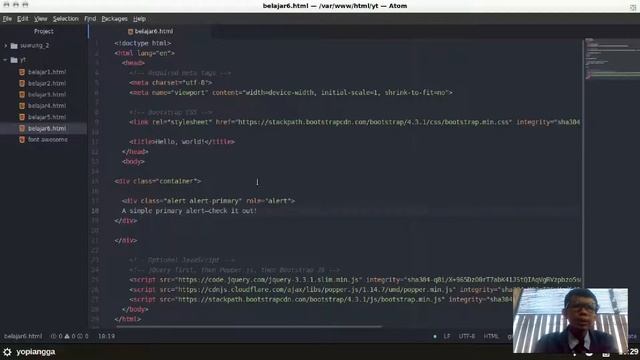Click the Project panel header
Viewport: 640px width, 360px height.
pyautogui.click(x=44, y=31)
